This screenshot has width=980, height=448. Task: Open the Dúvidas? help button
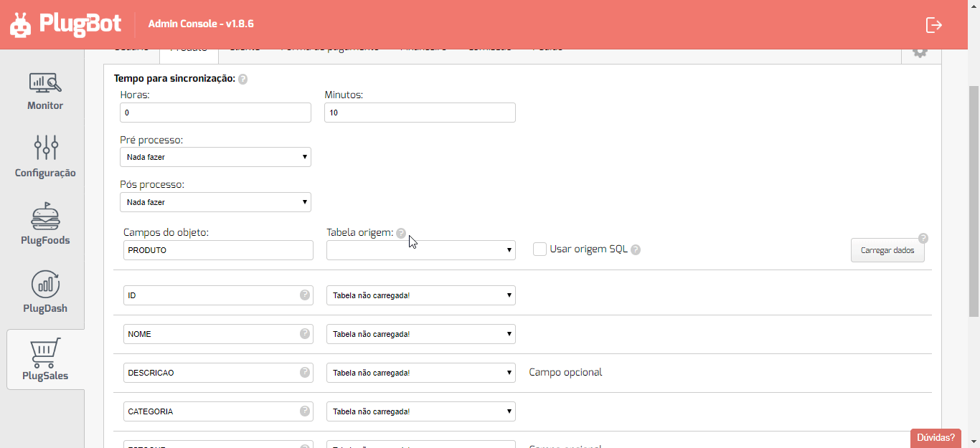pos(936,437)
